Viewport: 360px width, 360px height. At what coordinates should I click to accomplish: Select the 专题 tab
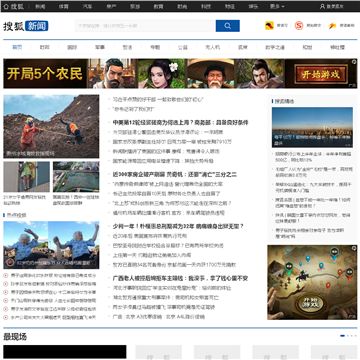pyautogui.click(x=155, y=47)
